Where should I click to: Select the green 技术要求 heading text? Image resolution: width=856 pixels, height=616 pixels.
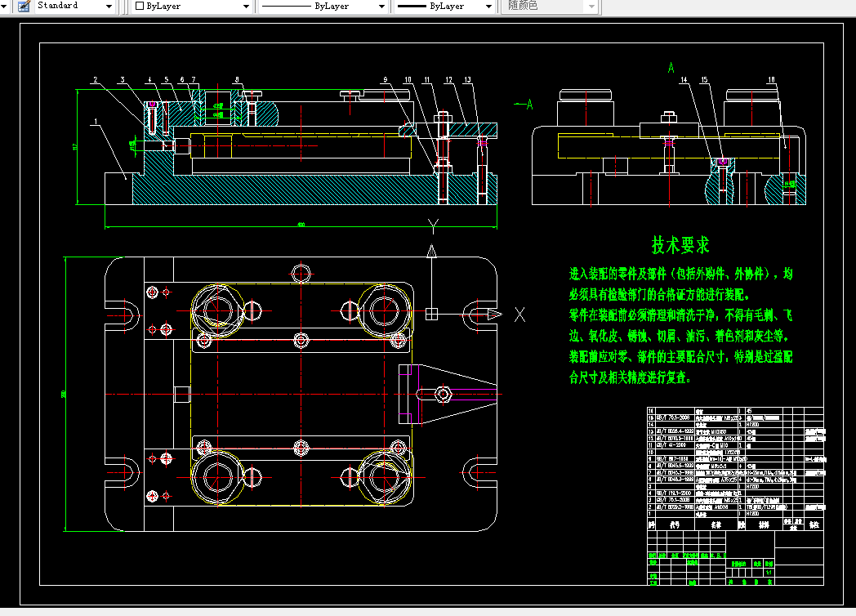680,245
